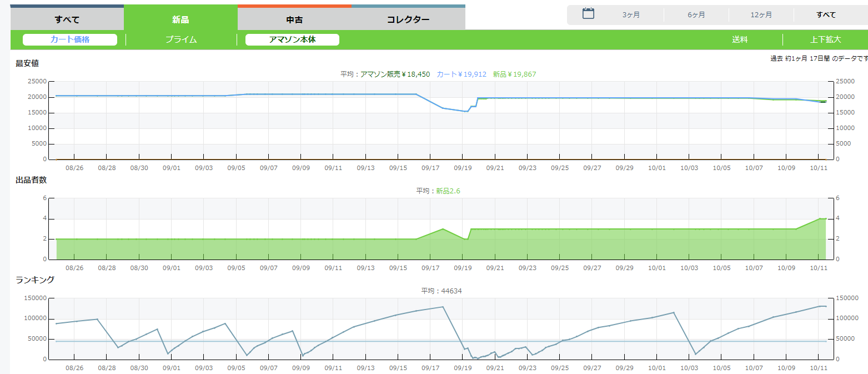Set period to 6ヶ月
Viewport: 868px width, 374px height.
696,15
